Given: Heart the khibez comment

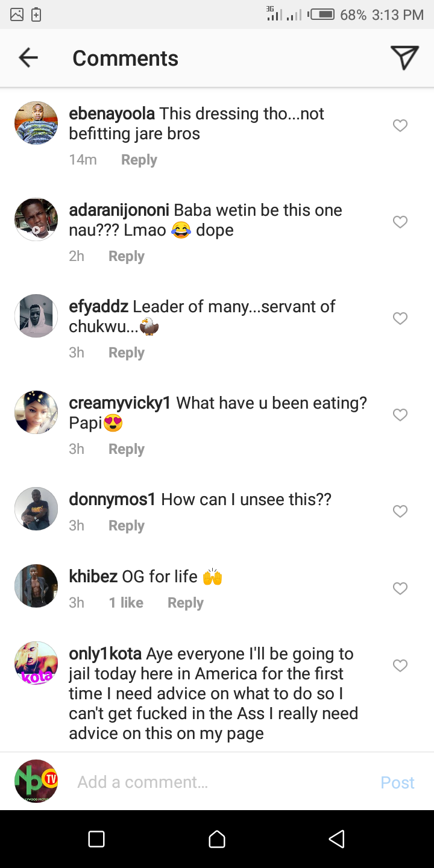Looking at the screenshot, I should point(400,588).
